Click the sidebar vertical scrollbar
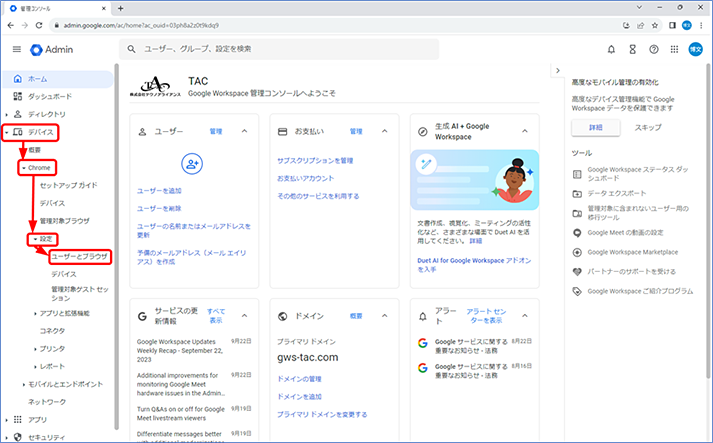The image size is (713, 443). coord(116,246)
